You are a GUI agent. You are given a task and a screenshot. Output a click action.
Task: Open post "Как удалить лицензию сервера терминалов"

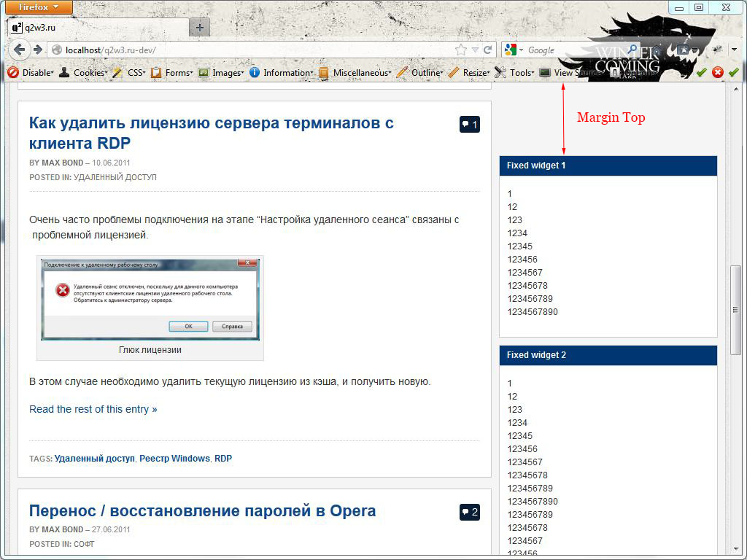212,133
